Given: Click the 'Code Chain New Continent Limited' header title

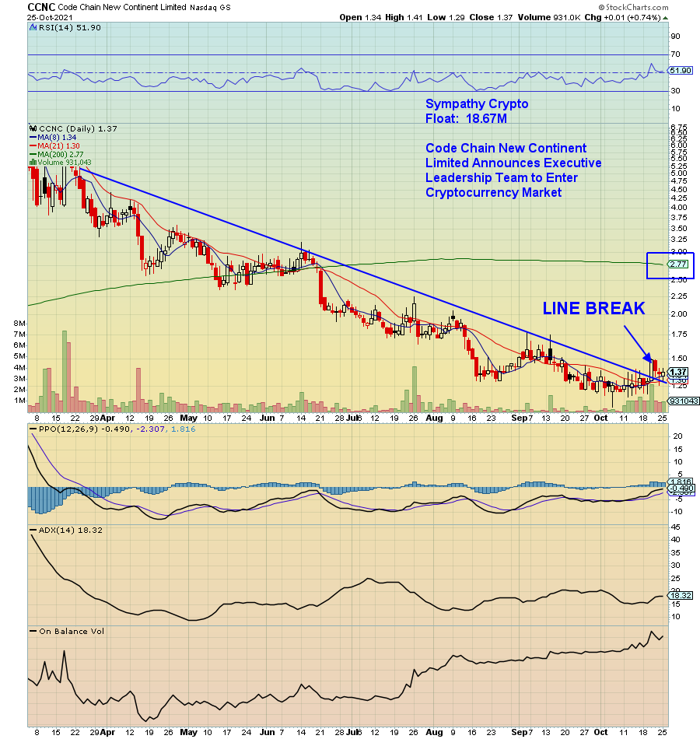Looking at the screenshot, I should pyautogui.click(x=122, y=8).
